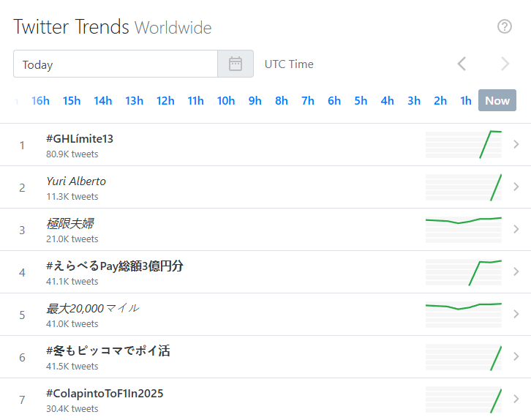
Task: Select the 11h time tab
Action: coord(196,100)
